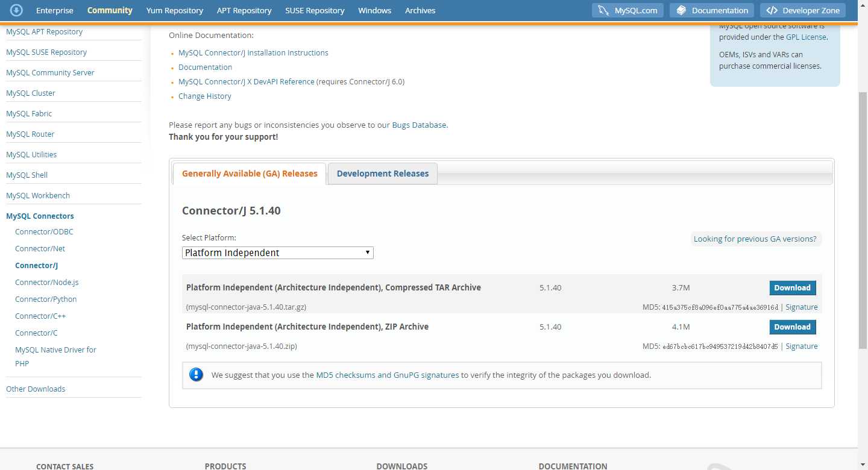Open MySQL Workbench sidebar link

[x=38, y=195]
